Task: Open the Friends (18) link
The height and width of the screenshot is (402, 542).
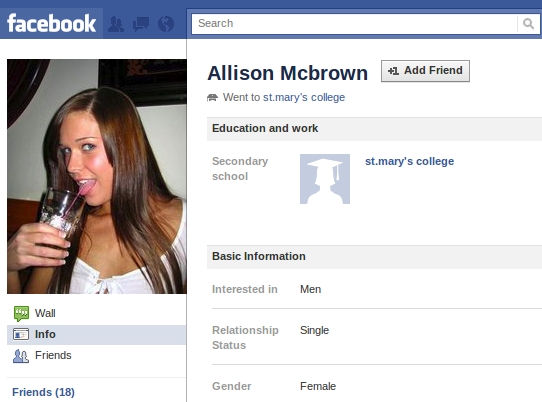Action: point(43,392)
